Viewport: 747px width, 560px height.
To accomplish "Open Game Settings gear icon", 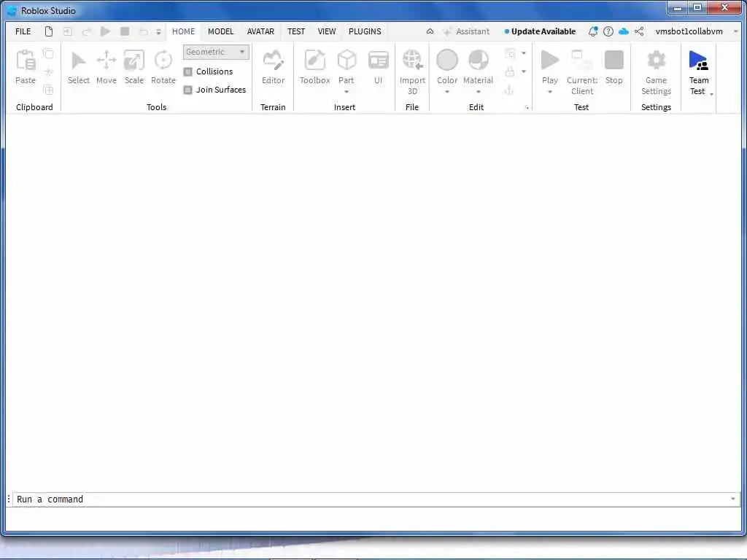I will click(x=656, y=60).
